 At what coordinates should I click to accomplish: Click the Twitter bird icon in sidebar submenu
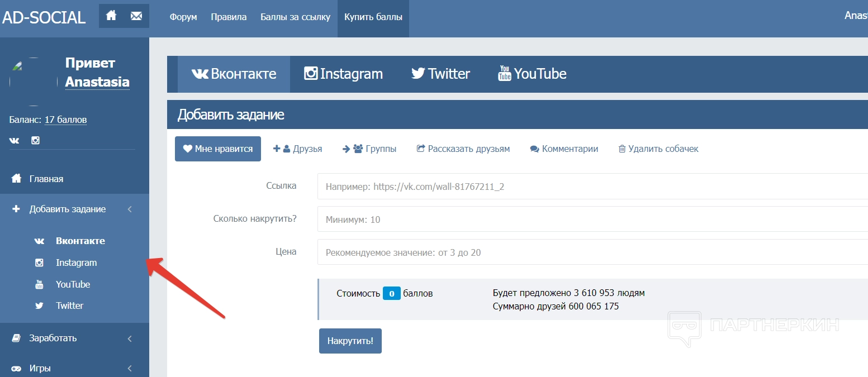coord(39,306)
